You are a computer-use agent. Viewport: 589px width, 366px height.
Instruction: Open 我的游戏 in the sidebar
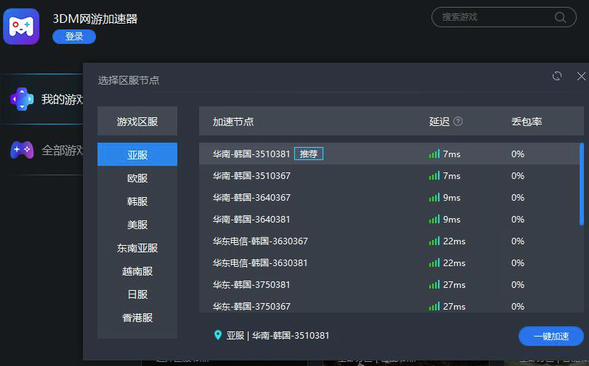point(42,99)
